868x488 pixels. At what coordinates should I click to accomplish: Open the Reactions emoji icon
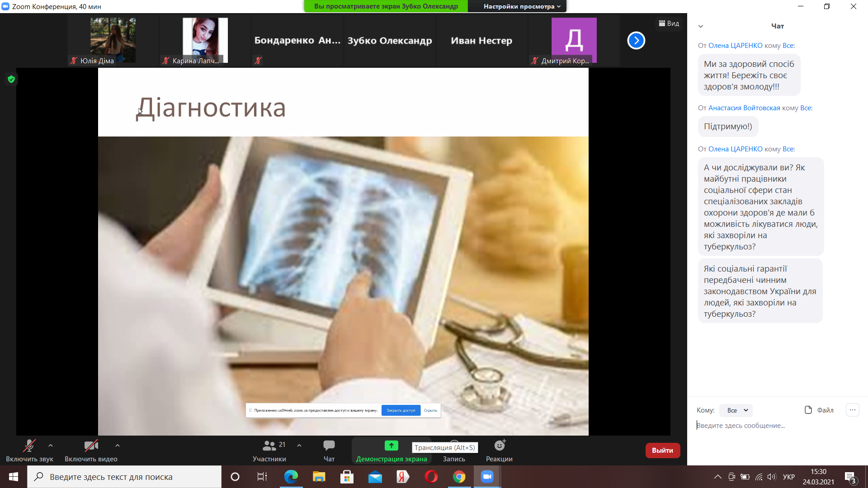499,446
